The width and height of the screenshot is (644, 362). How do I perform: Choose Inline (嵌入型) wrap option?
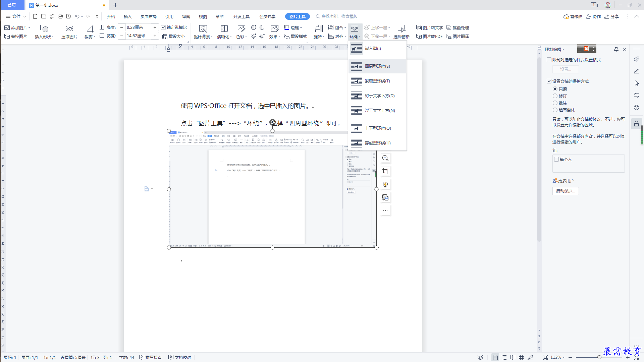[x=377, y=49]
